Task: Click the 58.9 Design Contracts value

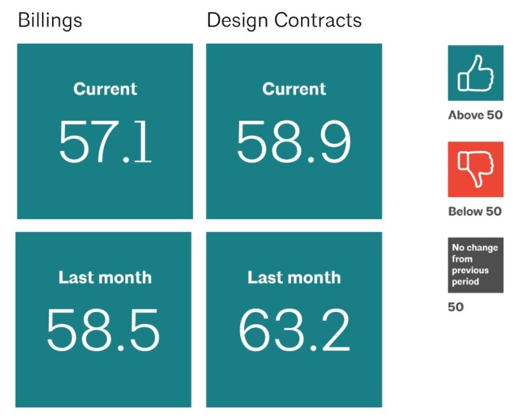Action: tap(294, 142)
